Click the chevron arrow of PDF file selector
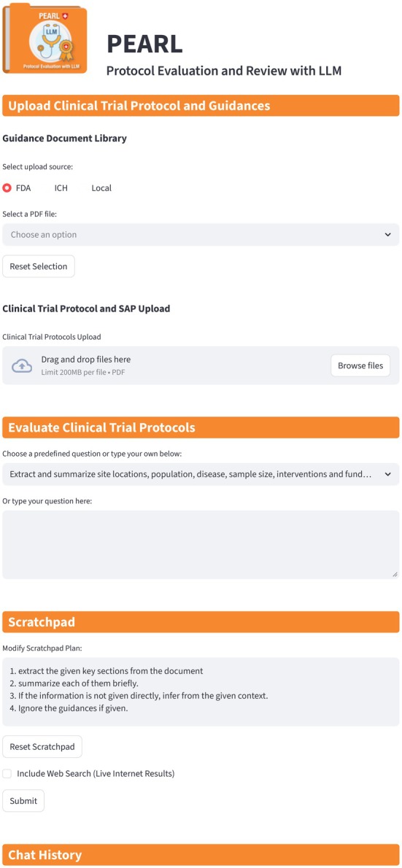 (x=387, y=235)
